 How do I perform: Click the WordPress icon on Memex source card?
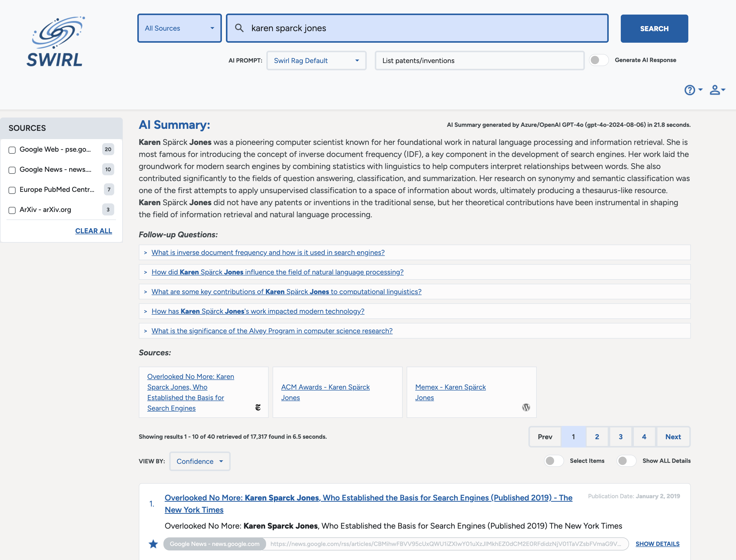[x=526, y=407]
